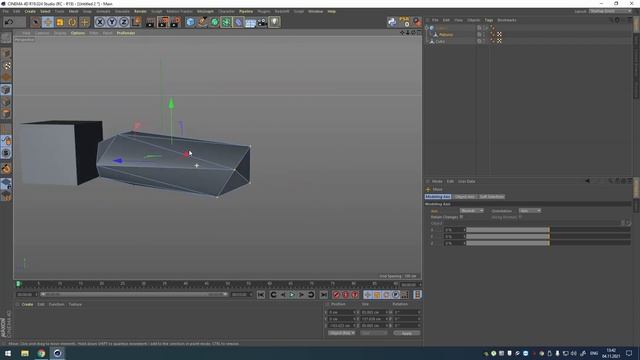This screenshot has height=360, width=640.
Task: Click the Cube object's checkered tag
Action: click(499, 41)
